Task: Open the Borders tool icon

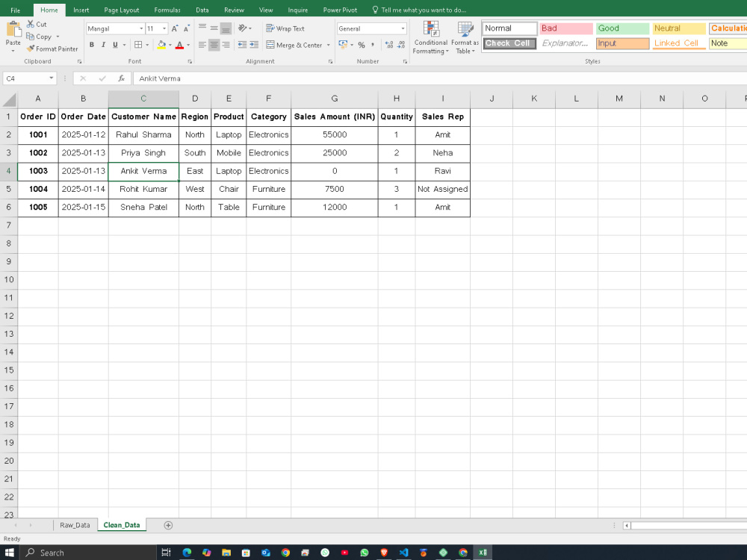Action: point(138,45)
